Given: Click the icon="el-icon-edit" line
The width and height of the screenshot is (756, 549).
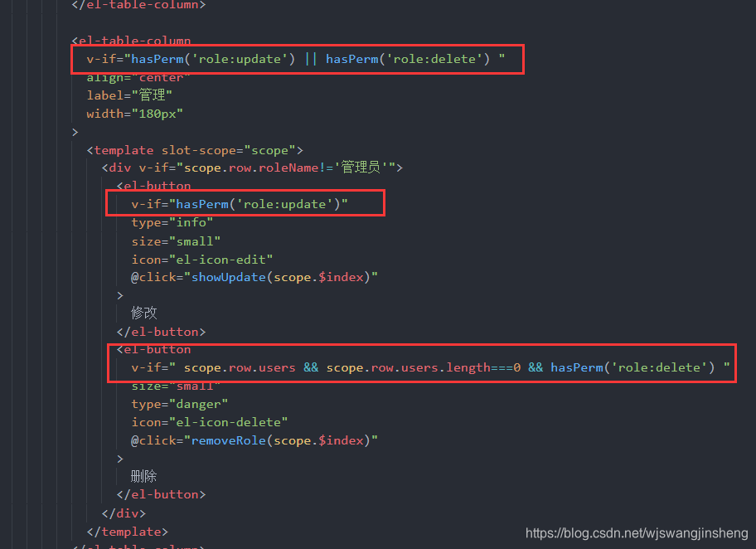Looking at the screenshot, I should pos(202,260).
